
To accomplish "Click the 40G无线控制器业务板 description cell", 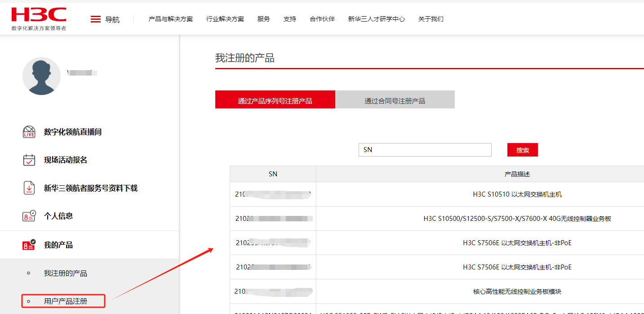I will click(517, 219).
